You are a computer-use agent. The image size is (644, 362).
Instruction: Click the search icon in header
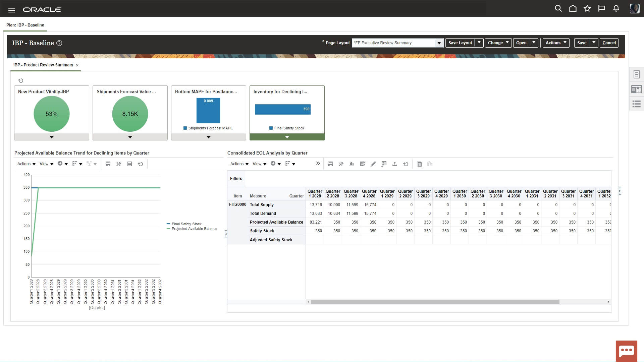[x=558, y=9]
